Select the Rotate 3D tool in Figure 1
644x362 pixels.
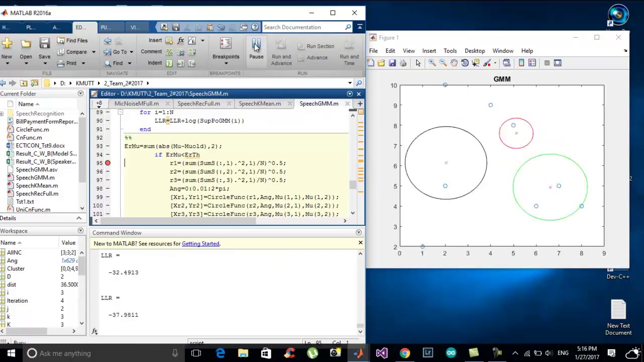tap(465, 63)
